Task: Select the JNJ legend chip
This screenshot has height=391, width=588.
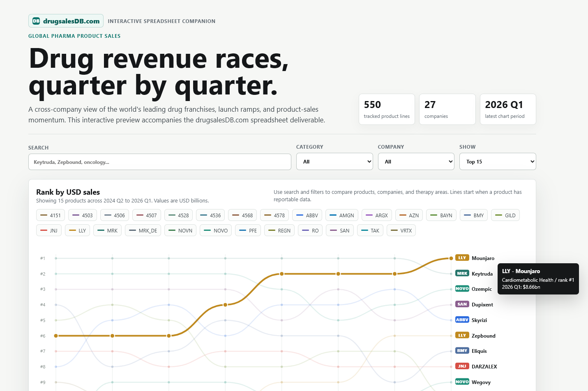Action: (x=49, y=230)
